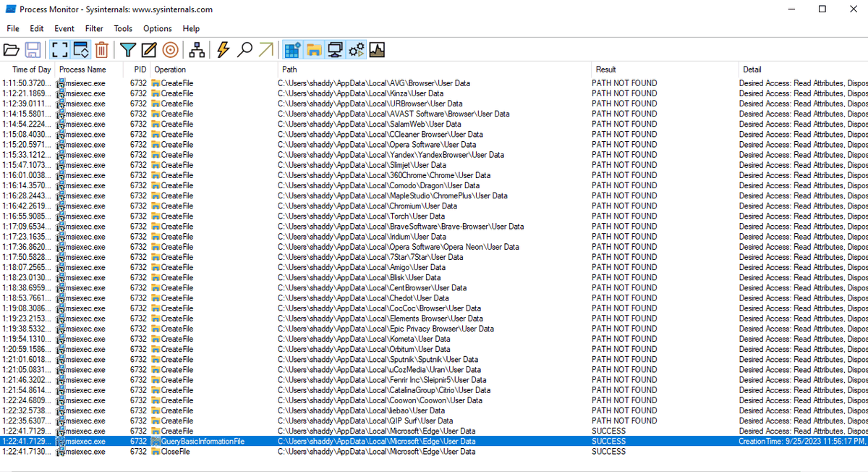Click the Operation column header

pos(170,69)
